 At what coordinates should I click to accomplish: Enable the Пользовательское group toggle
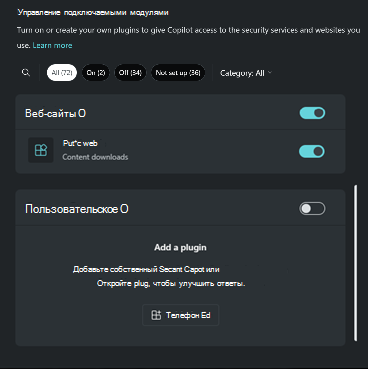(x=312, y=209)
